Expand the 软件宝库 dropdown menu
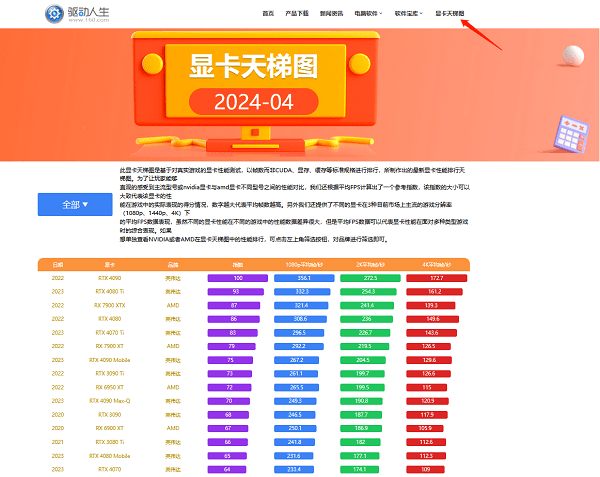The height and width of the screenshot is (477, 600). pyautogui.click(x=409, y=13)
